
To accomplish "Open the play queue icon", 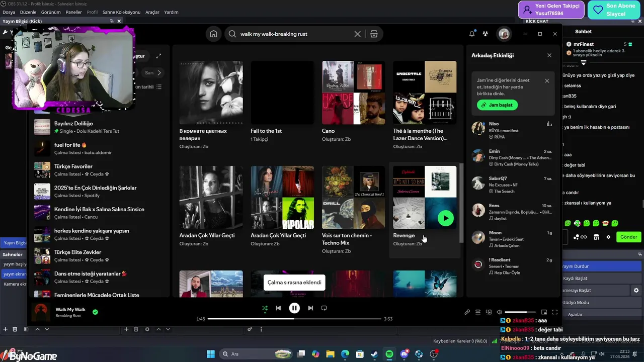I will [x=478, y=312].
